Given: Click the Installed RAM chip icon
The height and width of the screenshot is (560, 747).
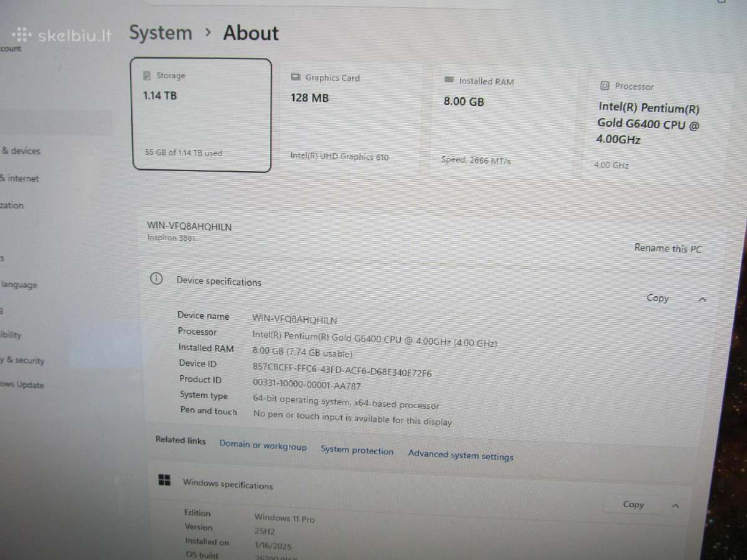Looking at the screenshot, I should coord(449,80).
